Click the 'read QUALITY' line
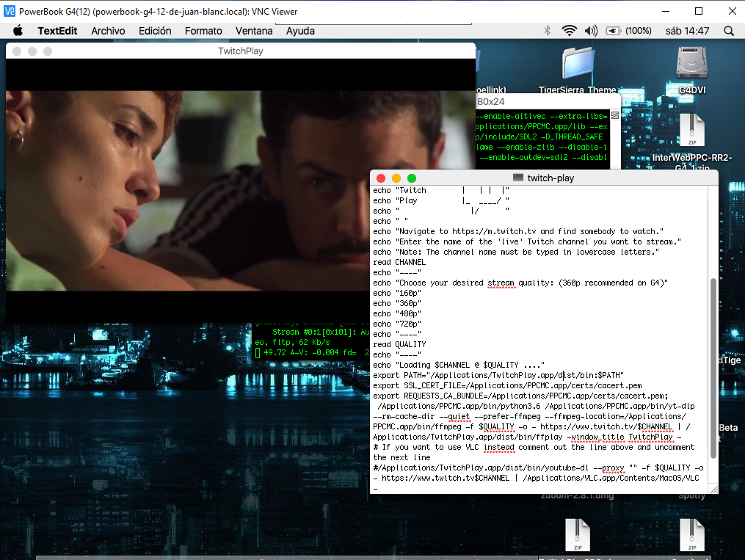The width and height of the screenshot is (745, 560). [x=399, y=344]
